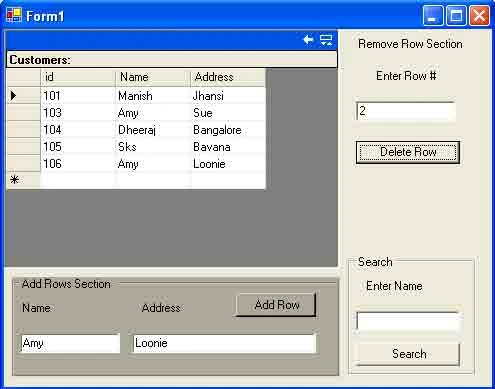The width and height of the screenshot is (495, 389).
Task: Click the Add Rows Section group title
Action: (x=66, y=284)
